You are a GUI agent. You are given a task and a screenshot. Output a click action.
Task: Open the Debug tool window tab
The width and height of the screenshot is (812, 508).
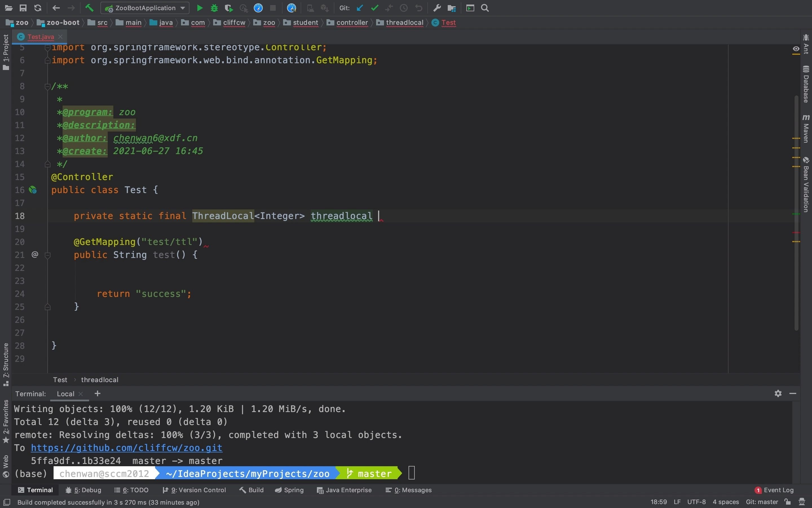[x=83, y=490]
